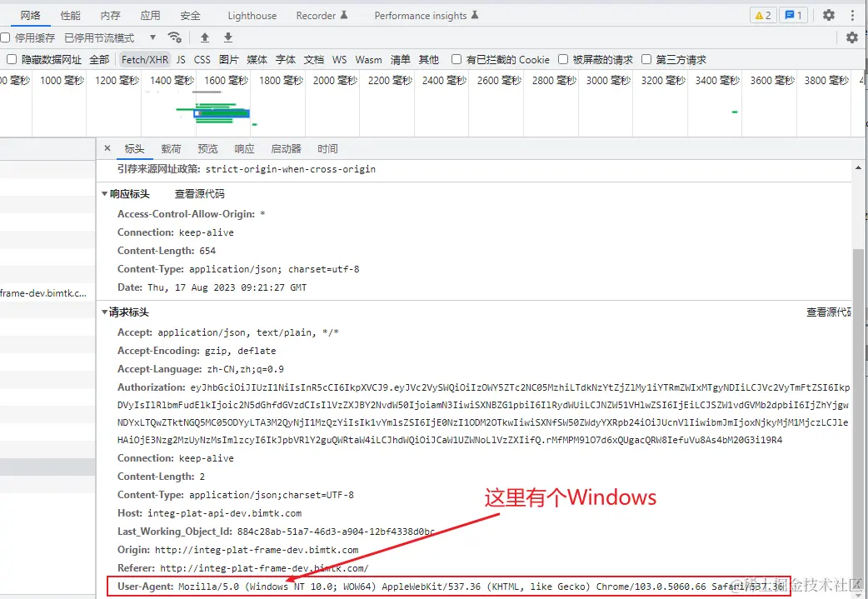Close the request details pane
Viewport: 868px width, 599px height.
click(x=107, y=148)
